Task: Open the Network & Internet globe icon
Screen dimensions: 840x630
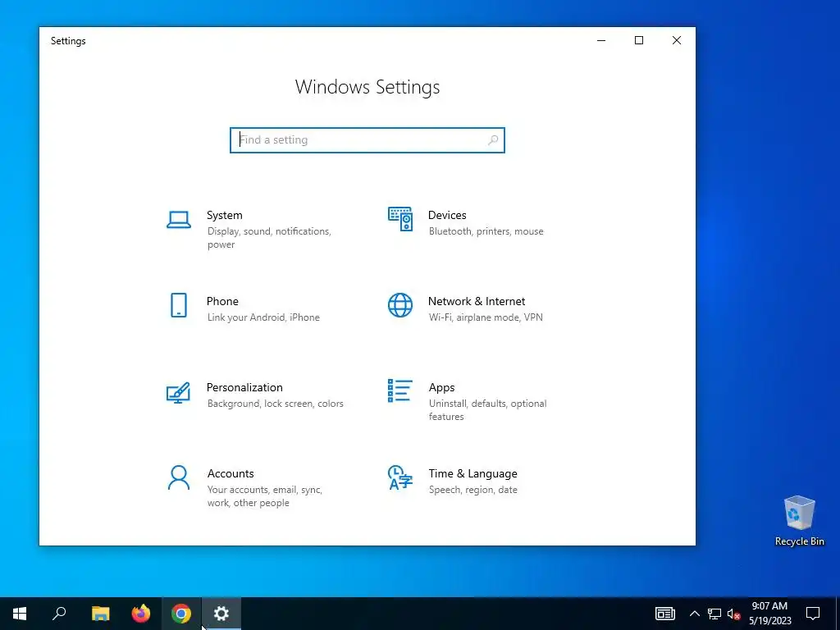Action: (400, 305)
